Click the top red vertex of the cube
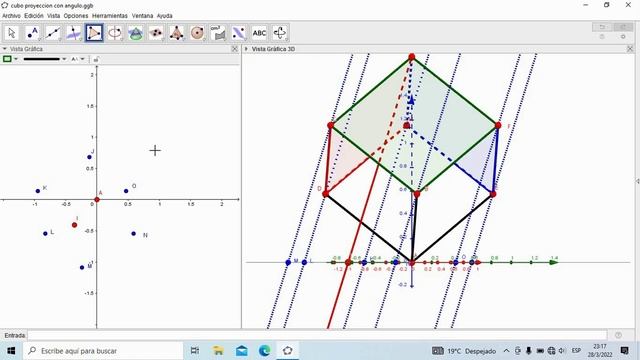Image resolution: width=640 pixels, height=360 pixels. (411, 57)
